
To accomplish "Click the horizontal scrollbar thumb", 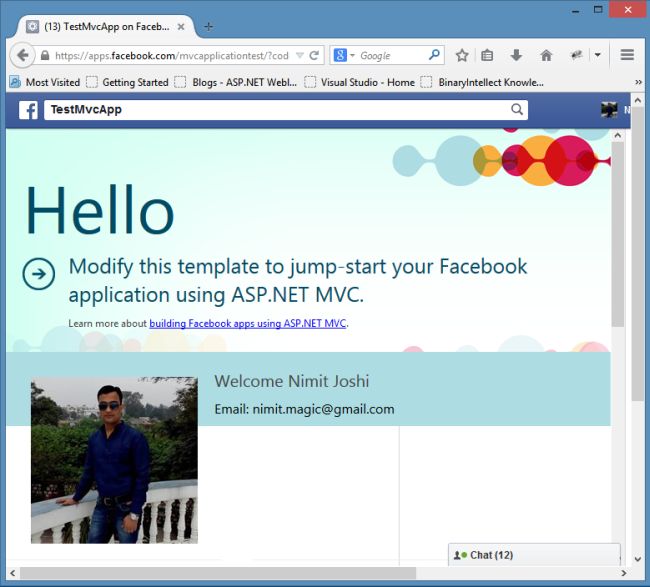I will click(x=218, y=573).
